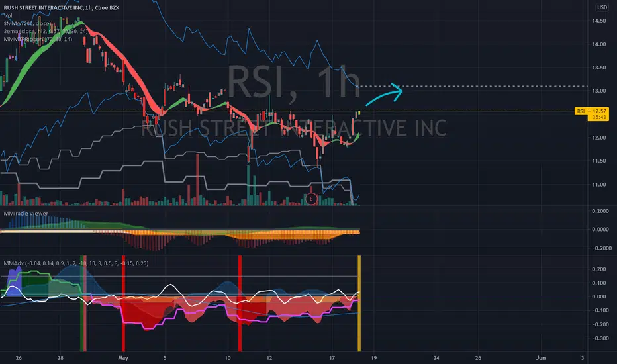Click date 5 on the time axis

165,358
